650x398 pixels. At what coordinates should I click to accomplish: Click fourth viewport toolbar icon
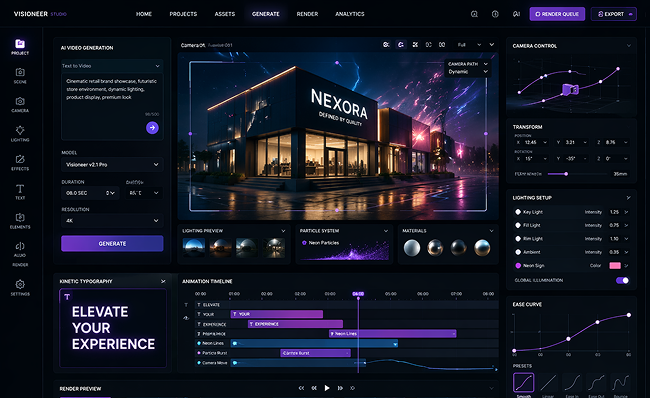click(429, 45)
